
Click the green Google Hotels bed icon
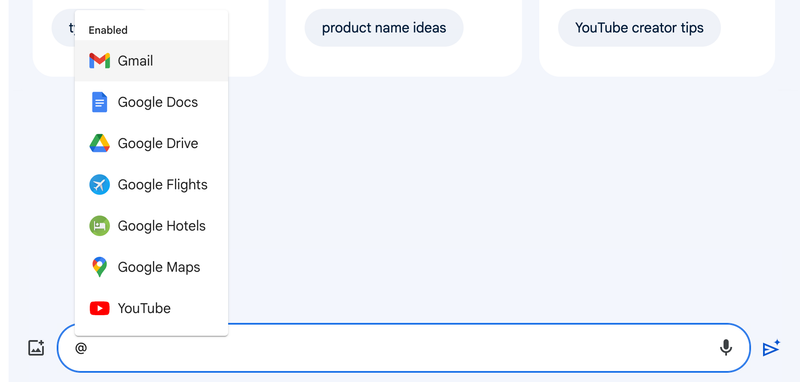click(x=99, y=226)
